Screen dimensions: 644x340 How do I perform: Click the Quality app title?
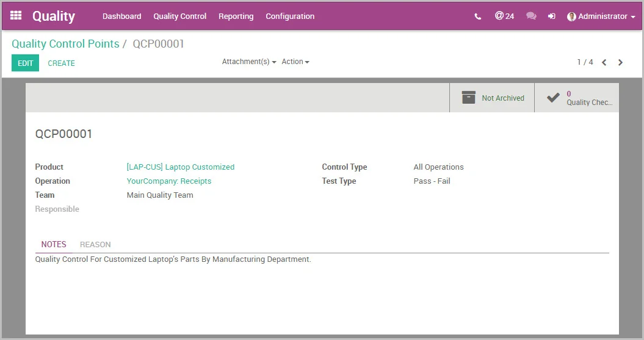[54, 16]
